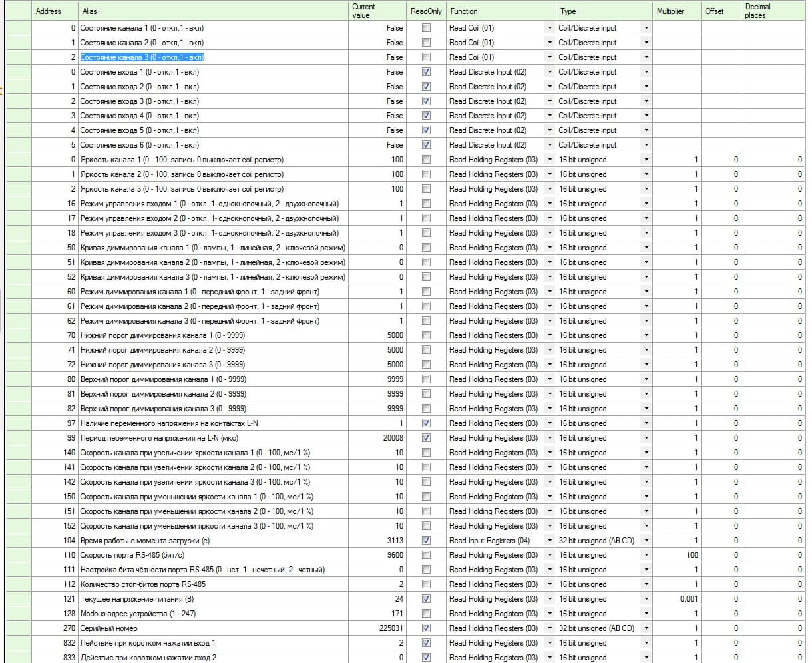Image resolution: width=812 pixels, height=663 pixels.
Task: Select alias Режим диммирования канала 2
Action: click(x=213, y=306)
